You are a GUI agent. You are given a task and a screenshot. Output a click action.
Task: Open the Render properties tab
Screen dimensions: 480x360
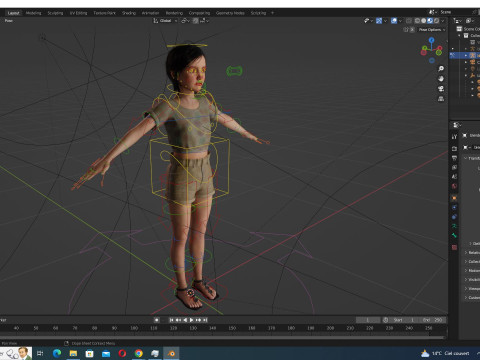click(x=454, y=149)
